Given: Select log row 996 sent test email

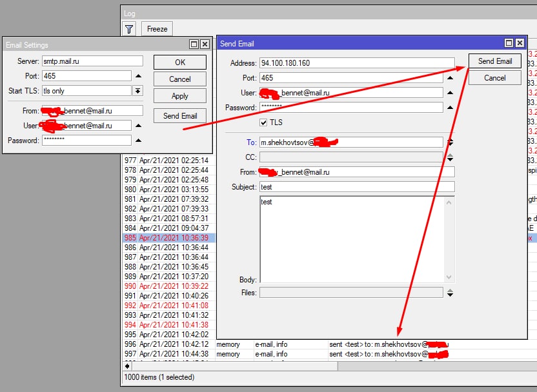Looking at the screenshot, I should 329,344.
